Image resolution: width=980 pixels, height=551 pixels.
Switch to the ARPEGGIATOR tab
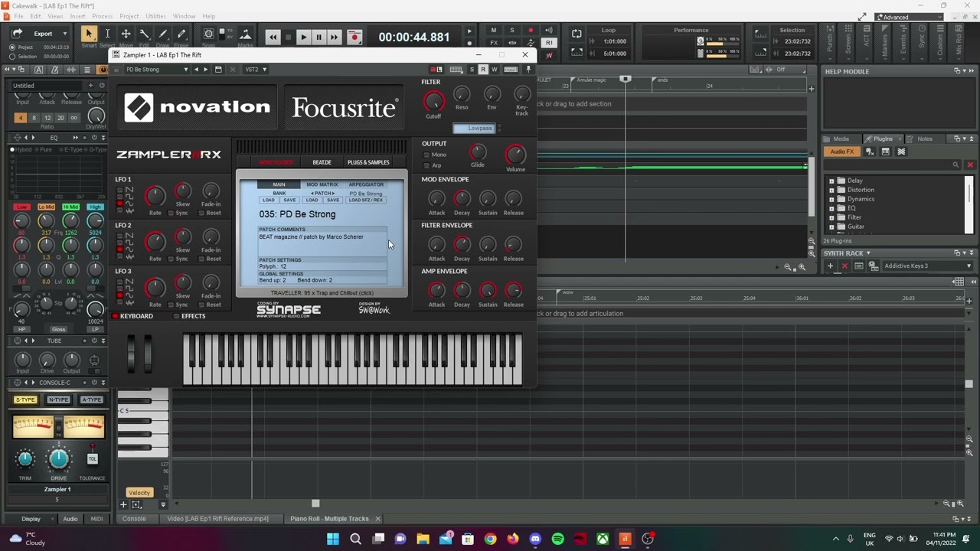(x=366, y=184)
